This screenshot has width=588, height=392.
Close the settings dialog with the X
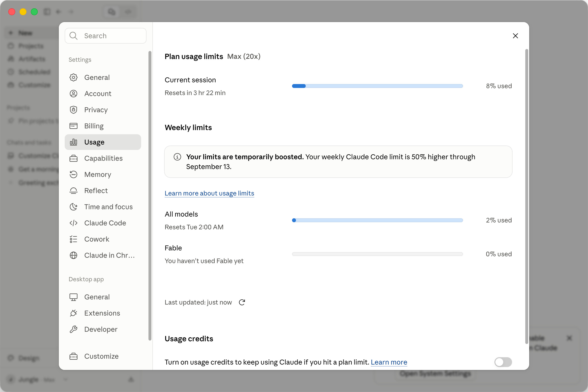coord(515,36)
